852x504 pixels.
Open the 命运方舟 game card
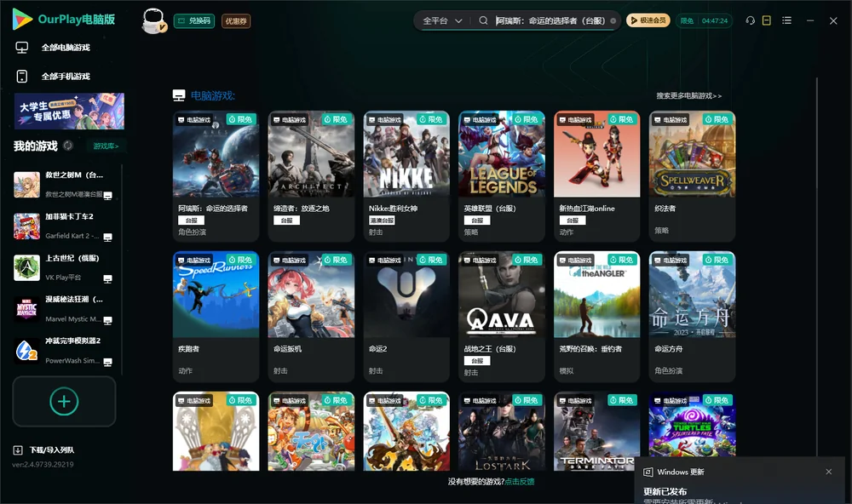tap(692, 317)
